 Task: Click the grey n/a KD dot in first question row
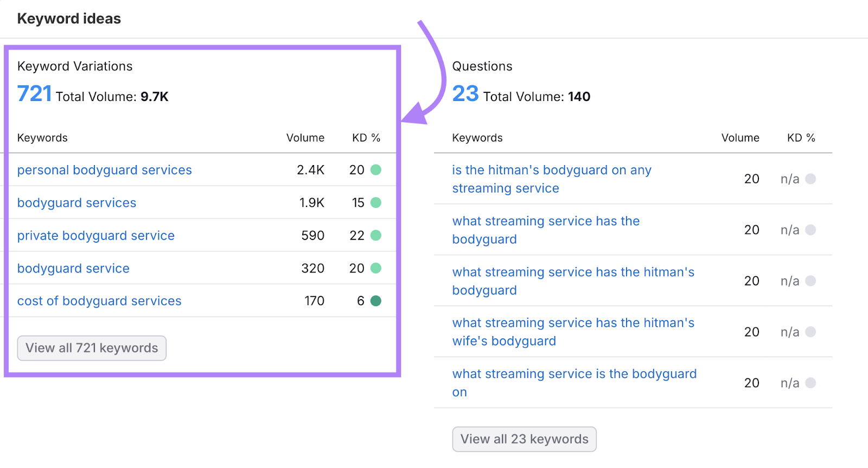(810, 179)
